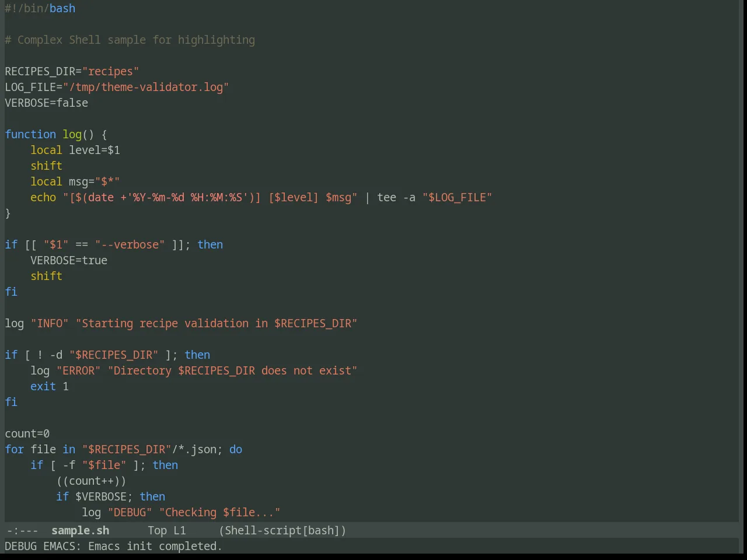Click the comment 'Complex Shell sample for highlighting'

[136, 40]
